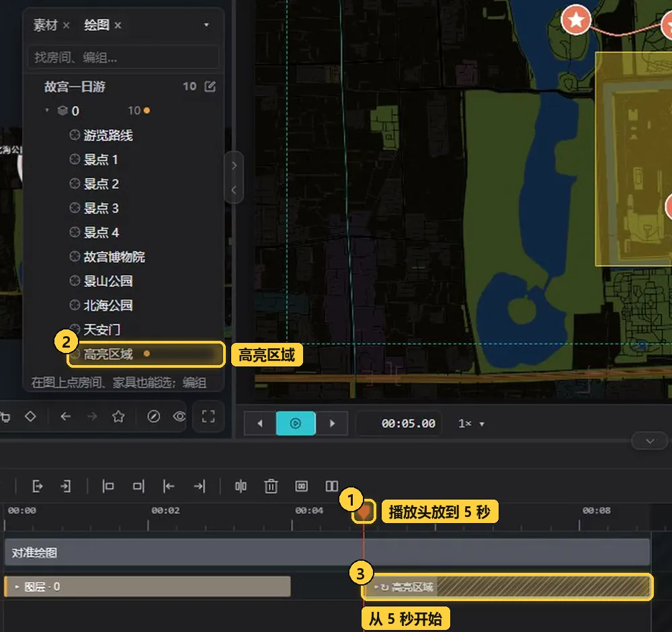Click the orange dot on 高亮区域 row
This screenshot has height=632, width=672.
(x=147, y=354)
